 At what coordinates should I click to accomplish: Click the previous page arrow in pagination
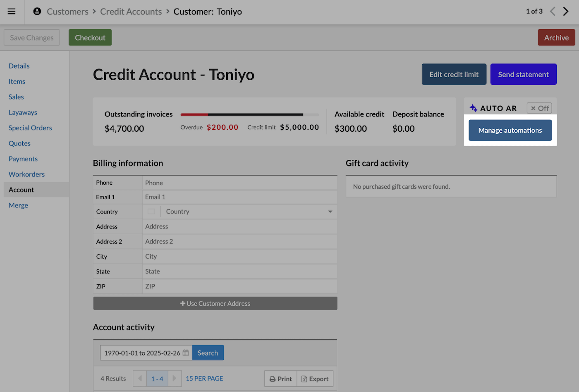coord(140,379)
